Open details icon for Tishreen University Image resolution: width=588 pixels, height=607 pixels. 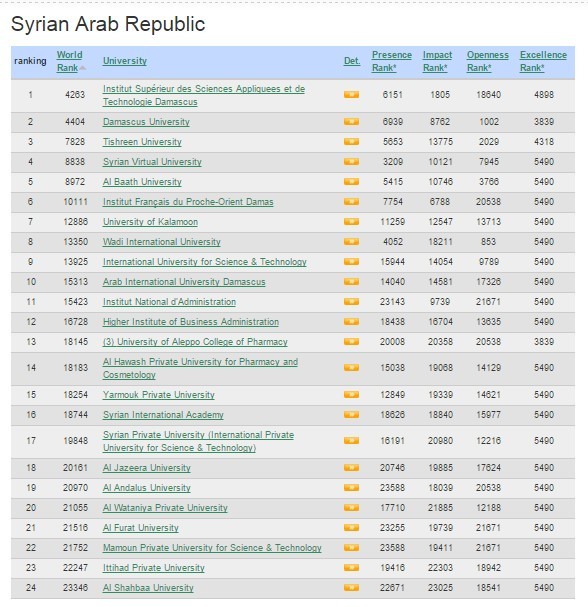351,142
